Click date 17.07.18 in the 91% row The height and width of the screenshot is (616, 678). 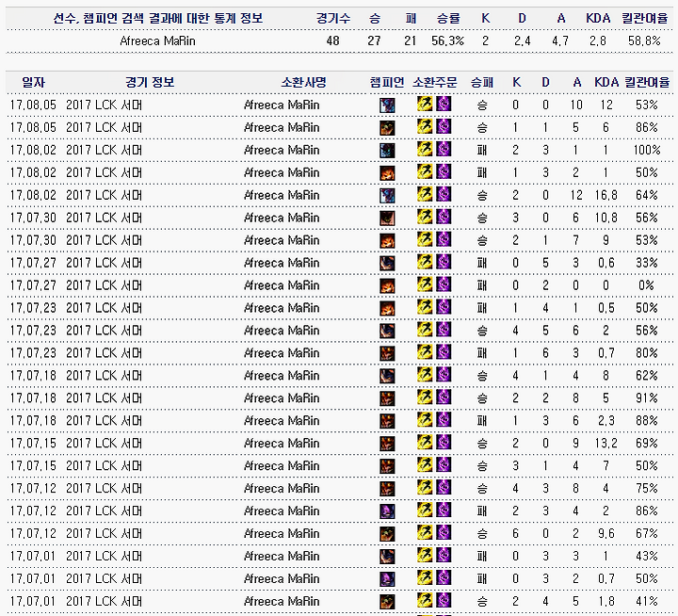[x=33, y=398]
